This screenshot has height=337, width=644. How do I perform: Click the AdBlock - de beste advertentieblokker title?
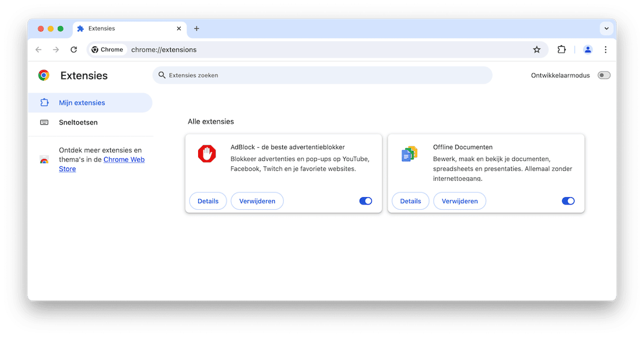[x=288, y=147]
